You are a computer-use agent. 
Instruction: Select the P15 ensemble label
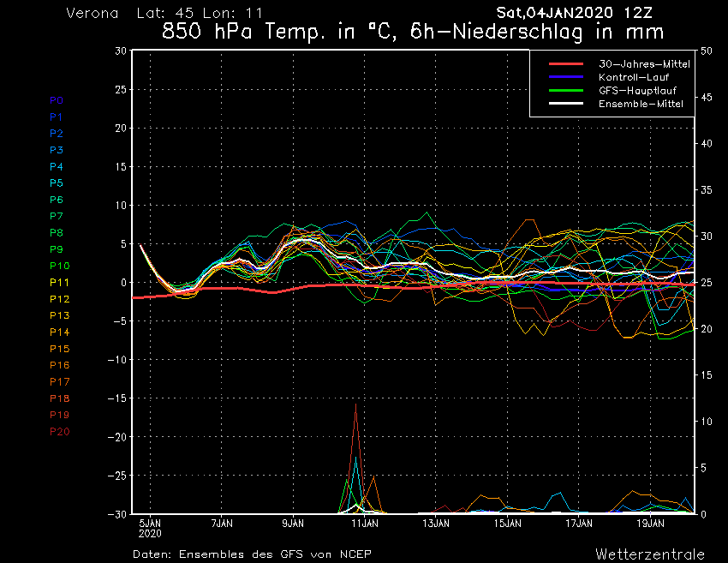59,349
